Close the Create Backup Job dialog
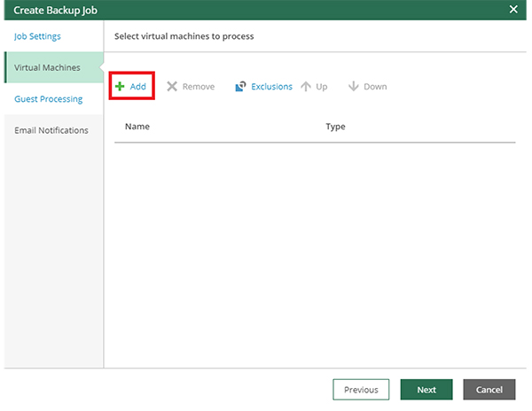Screen dimensions: 532x411 (513, 9)
